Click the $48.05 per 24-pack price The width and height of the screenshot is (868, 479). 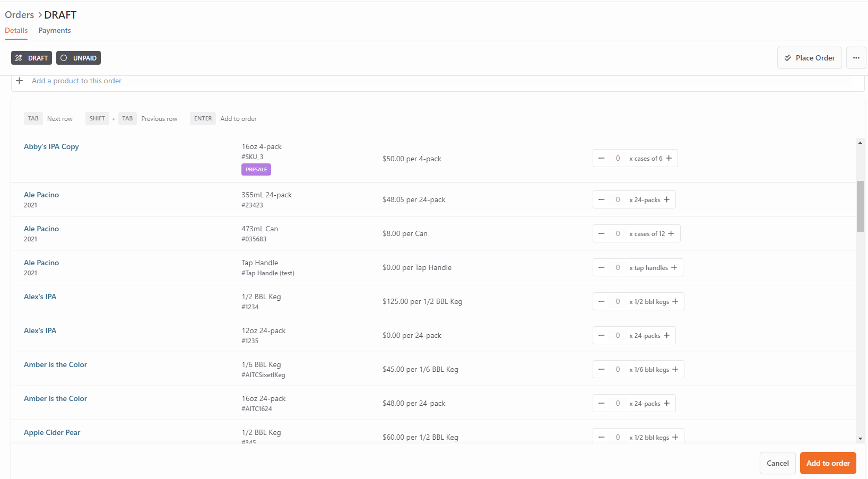coord(414,199)
